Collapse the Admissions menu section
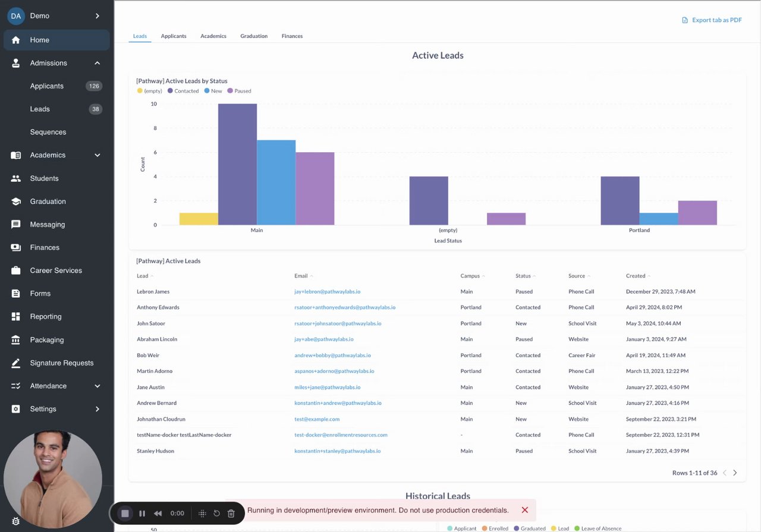 [x=98, y=63]
